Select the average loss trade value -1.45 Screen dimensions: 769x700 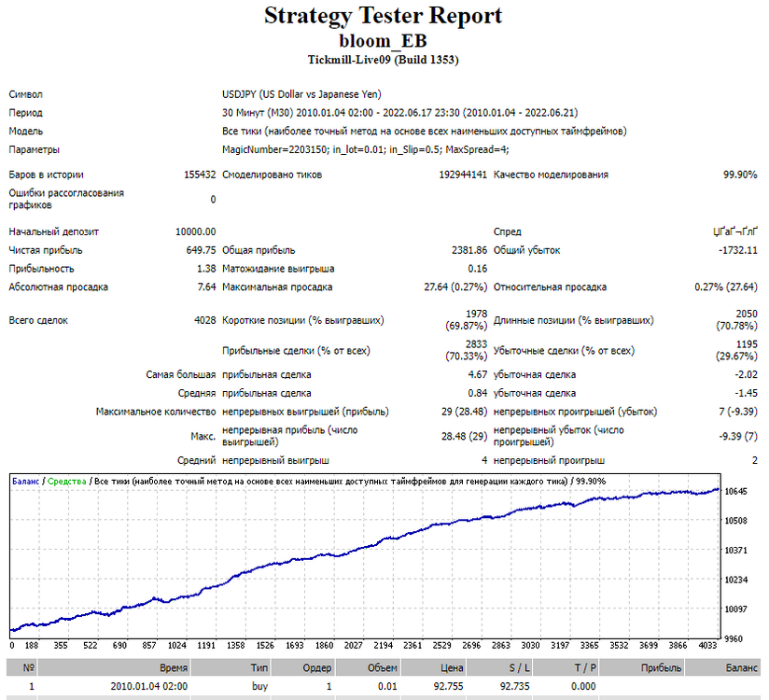746,394
